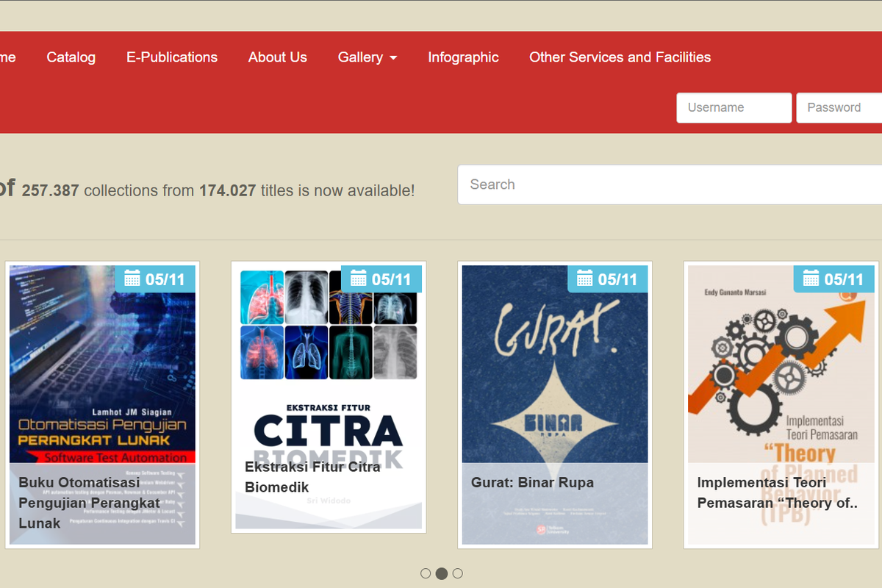Click calendar icon on Otomatisasi Pengujian book
Screen dimensions: 882x588
tap(132, 279)
